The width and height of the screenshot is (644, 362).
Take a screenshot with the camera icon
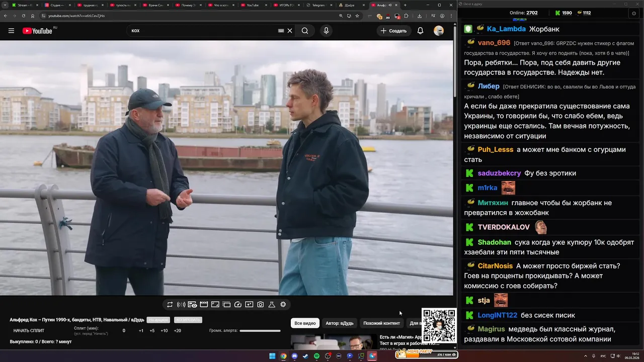click(261, 304)
